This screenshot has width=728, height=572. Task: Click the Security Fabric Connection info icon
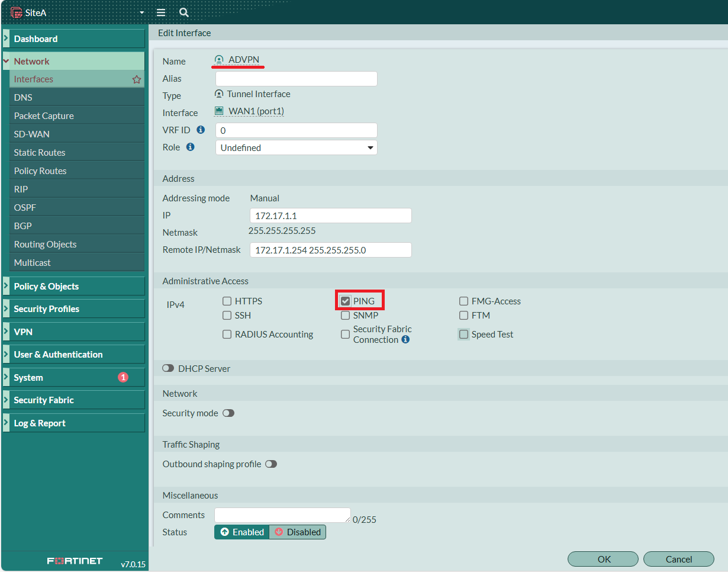click(x=405, y=339)
